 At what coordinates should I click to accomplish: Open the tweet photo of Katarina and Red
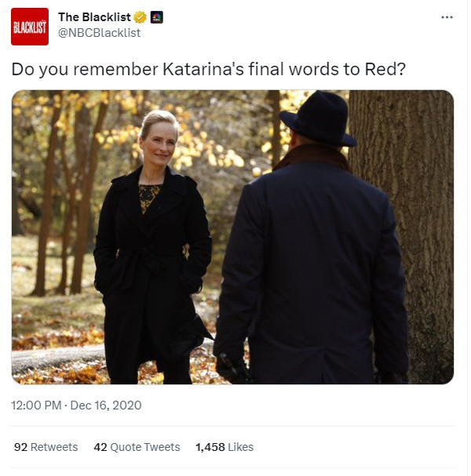(232, 237)
